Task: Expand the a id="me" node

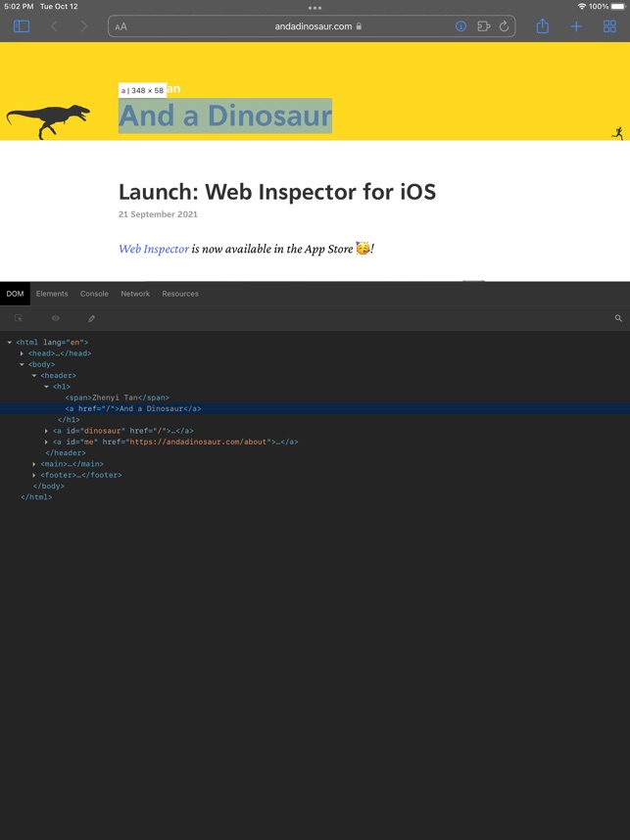Action: pyautogui.click(x=46, y=442)
